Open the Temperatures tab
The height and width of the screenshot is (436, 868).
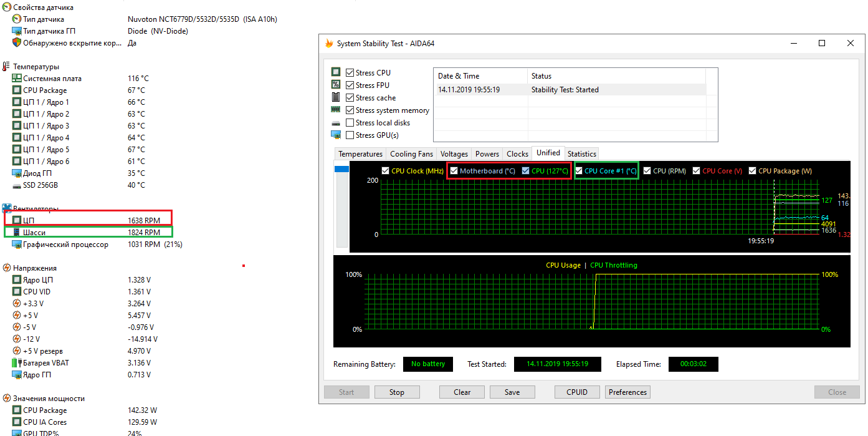pyautogui.click(x=360, y=154)
